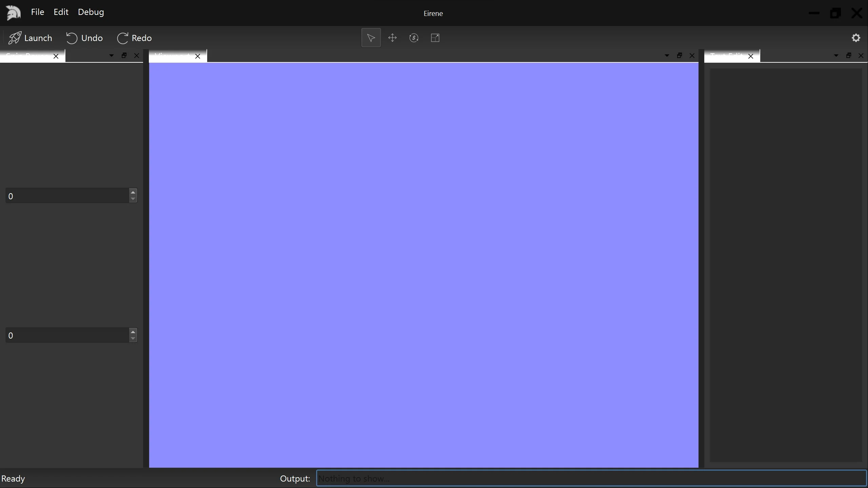This screenshot has height=488, width=868.
Task: Open Viewport panel tab list dropdown
Action: (x=667, y=56)
